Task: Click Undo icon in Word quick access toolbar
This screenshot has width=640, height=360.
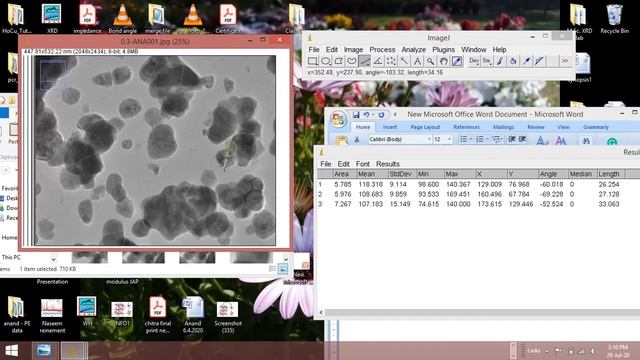Action: pyautogui.click(x=367, y=115)
